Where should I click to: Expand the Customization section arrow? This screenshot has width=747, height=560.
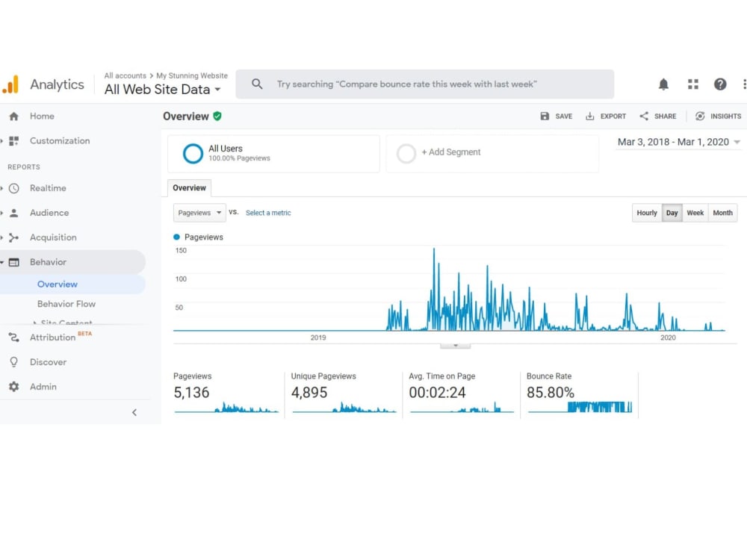[1, 141]
